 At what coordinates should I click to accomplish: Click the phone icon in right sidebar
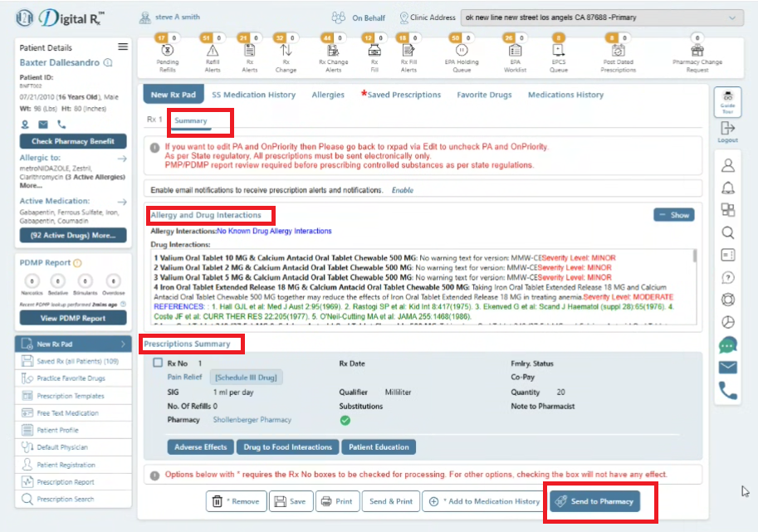(x=727, y=390)
